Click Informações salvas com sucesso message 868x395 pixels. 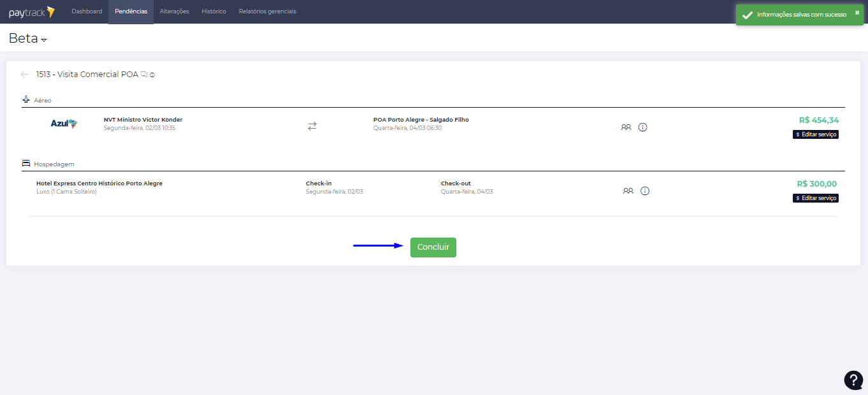point(802,15)
